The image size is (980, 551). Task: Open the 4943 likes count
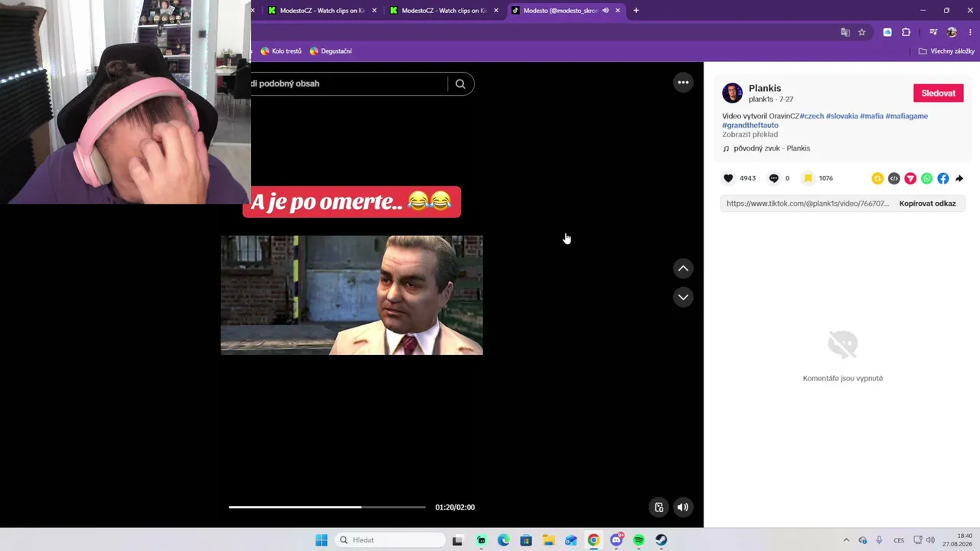(x=747, y=178)
